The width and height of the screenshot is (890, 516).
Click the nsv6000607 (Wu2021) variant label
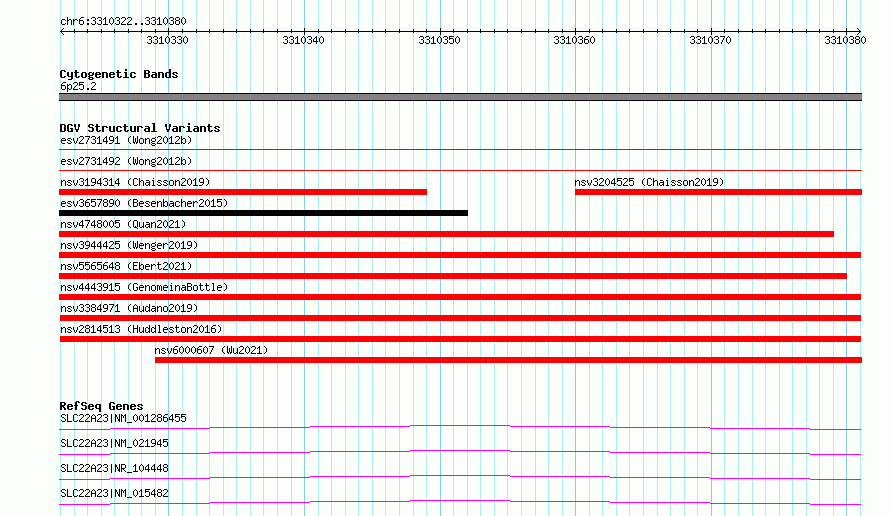click(x=211, y=350)
